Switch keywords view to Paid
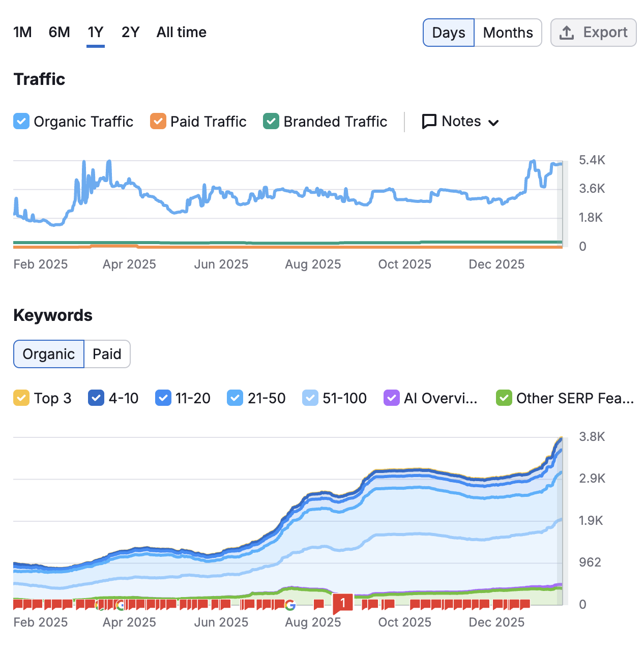Viewport: 644px width, 653px height. pyautogui.click(x=107, y=354)
